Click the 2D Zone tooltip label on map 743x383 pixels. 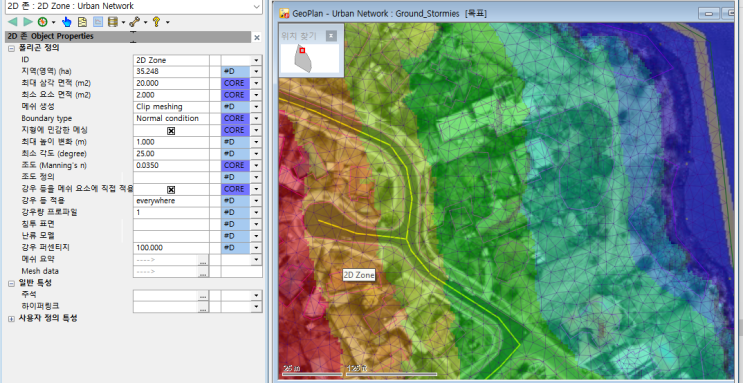pyautogui.click(x=359, y=275)
